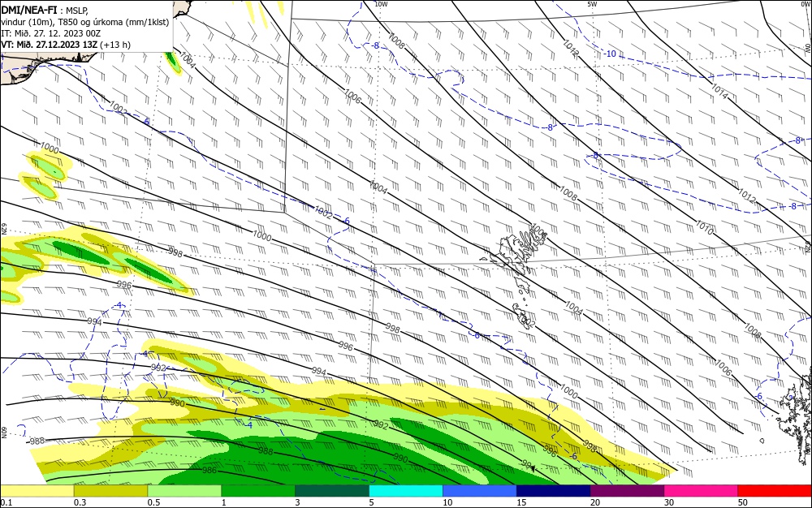Click the "VT: Mið. 27.12.2023 13Z" text
This screenshot has height=508, width=812.
[x=50, y=45]
